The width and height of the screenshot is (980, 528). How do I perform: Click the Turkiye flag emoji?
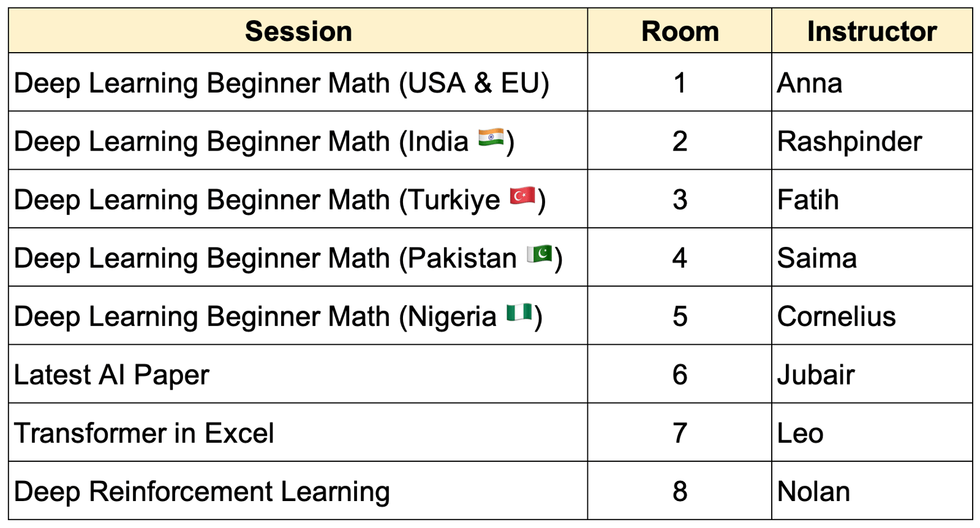522,196
